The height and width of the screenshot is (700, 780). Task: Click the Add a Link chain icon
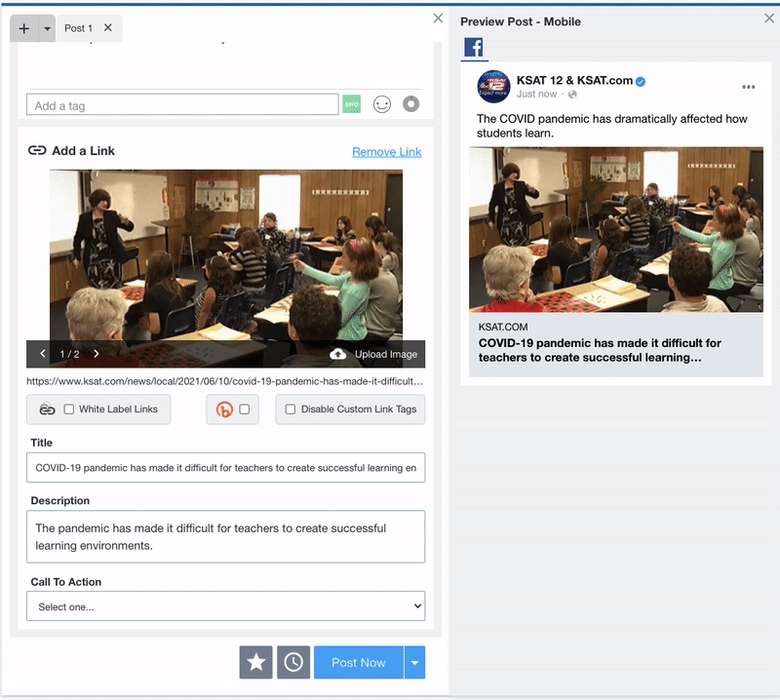pos(37,150)
